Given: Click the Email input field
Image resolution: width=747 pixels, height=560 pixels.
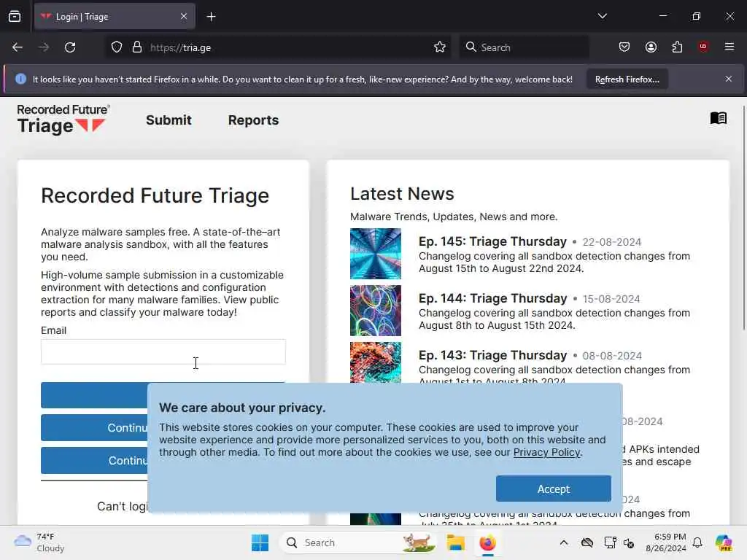Looking at the screenshot, I should [163, 352].
